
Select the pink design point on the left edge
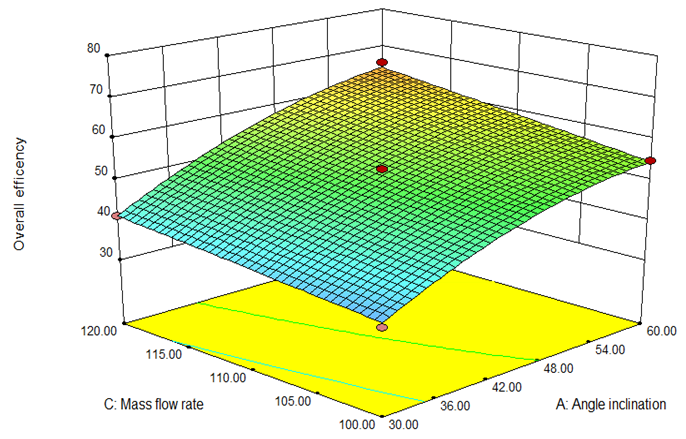coord(115,216)
